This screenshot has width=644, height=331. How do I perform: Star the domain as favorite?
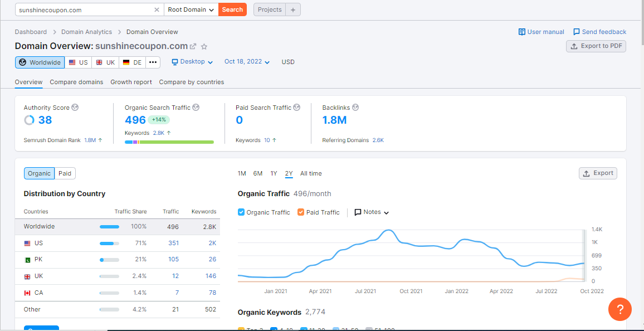(204, 47)
